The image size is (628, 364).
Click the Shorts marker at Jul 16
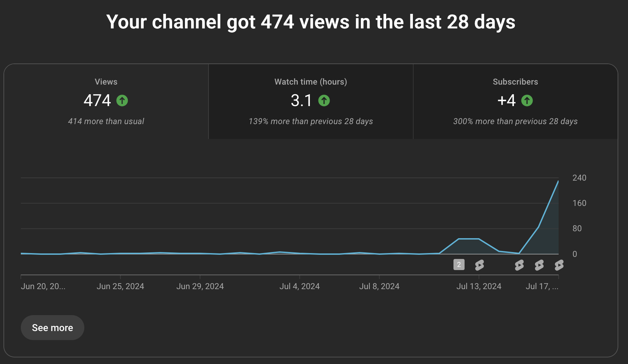coord(539,265)
